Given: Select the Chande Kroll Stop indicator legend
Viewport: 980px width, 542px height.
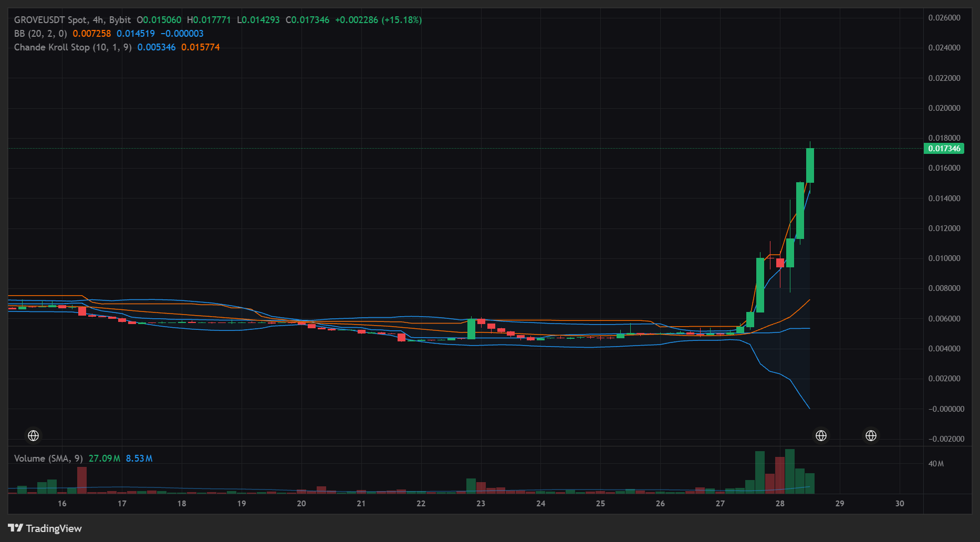Looking at the screenshot, I should click(x=73, y=47).
